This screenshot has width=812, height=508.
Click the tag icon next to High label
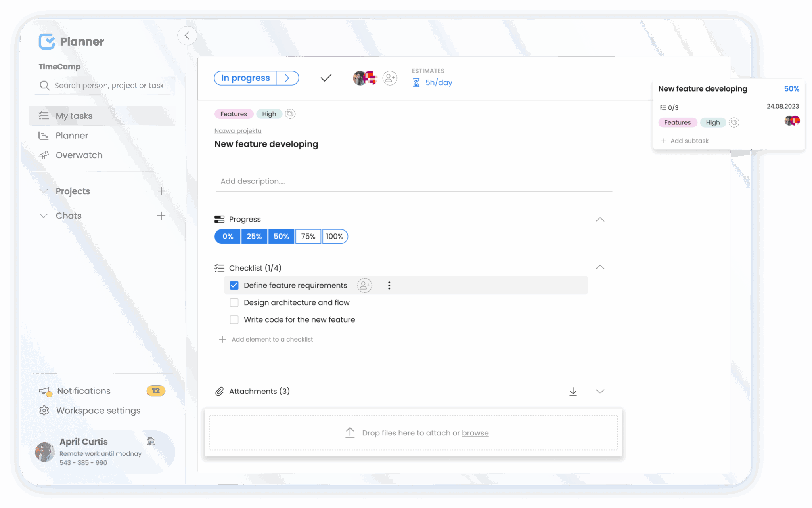(x=290, y=114)
